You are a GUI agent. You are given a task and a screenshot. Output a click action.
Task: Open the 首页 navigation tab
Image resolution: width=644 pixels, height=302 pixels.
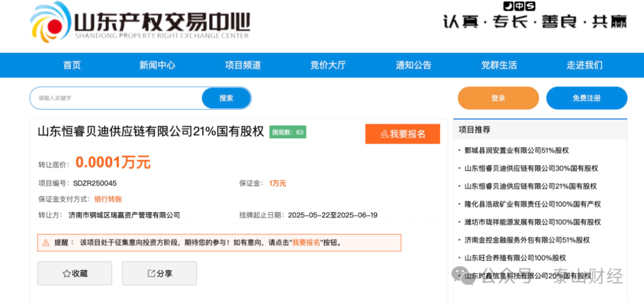(x=72, y=65)
